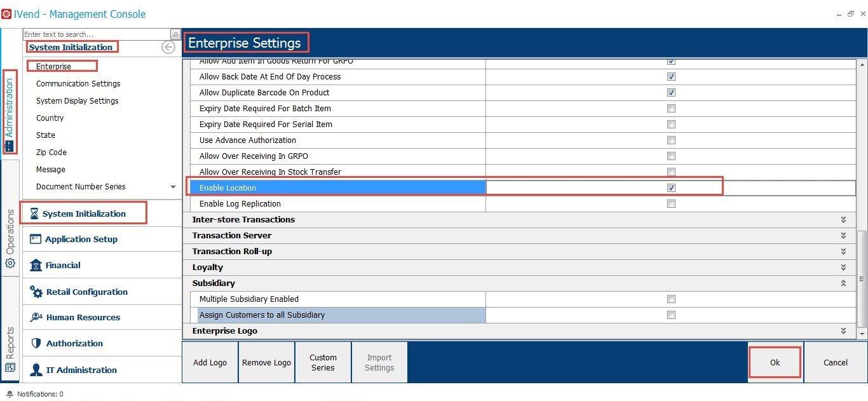Select System Display Settings in the list
The width and height of the screenshot is (868, 401).
[78, 100]
